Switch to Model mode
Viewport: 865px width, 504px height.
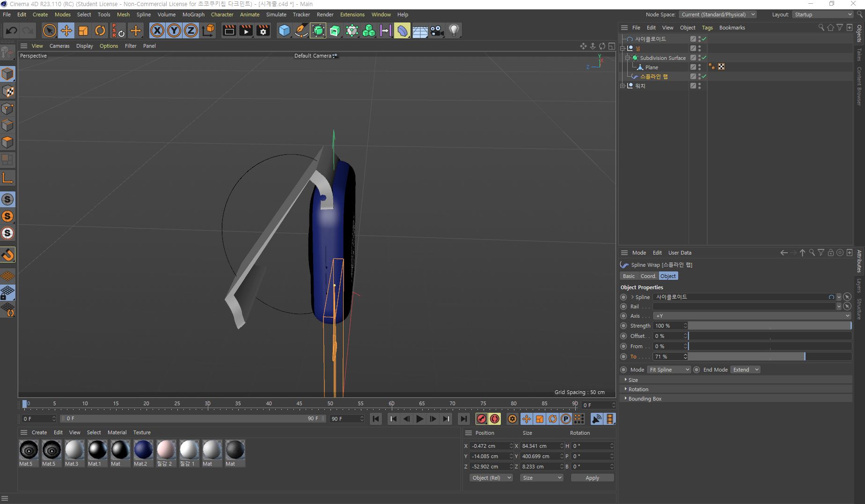pos(7,74)
